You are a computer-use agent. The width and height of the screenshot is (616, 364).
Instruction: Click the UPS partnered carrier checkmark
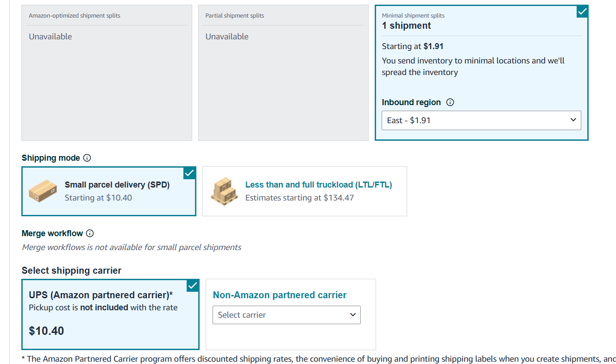[193, 285]
